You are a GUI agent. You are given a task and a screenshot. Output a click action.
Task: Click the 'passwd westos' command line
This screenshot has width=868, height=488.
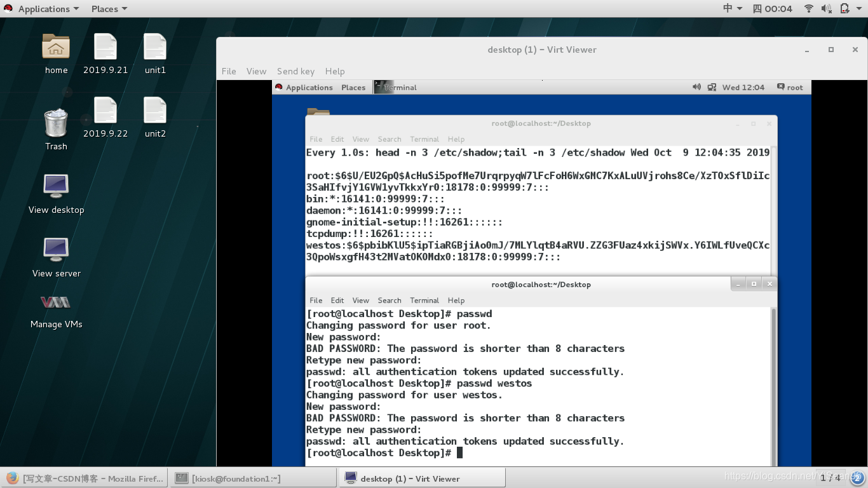(419, 383)
